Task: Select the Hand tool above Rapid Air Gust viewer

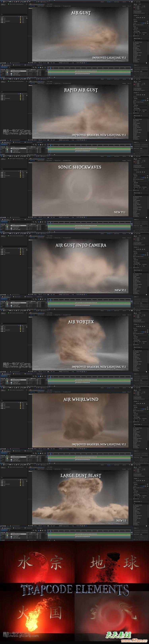Action: 4,79
